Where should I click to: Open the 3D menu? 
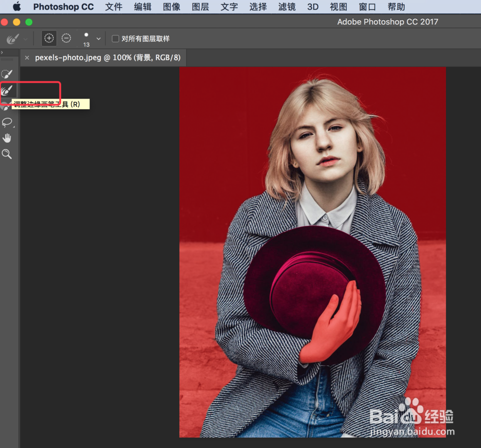click(x=313, y=7)
